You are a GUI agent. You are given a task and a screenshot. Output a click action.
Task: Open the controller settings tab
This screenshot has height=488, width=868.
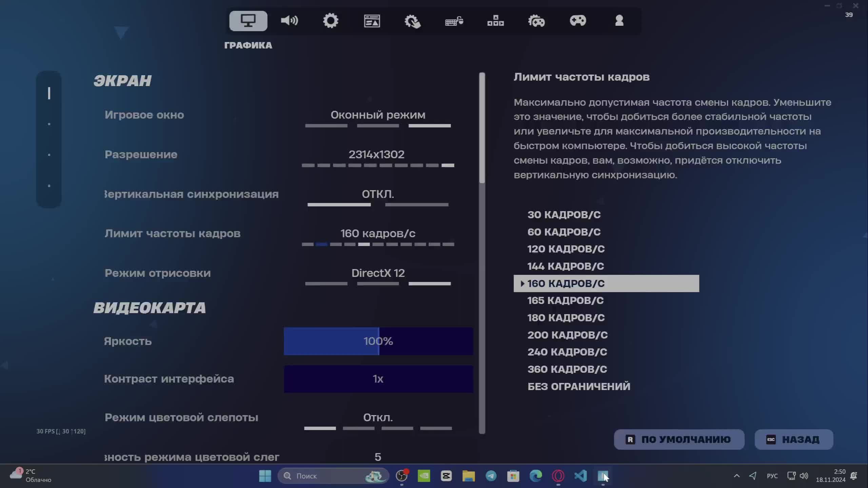tap(578, 21)
